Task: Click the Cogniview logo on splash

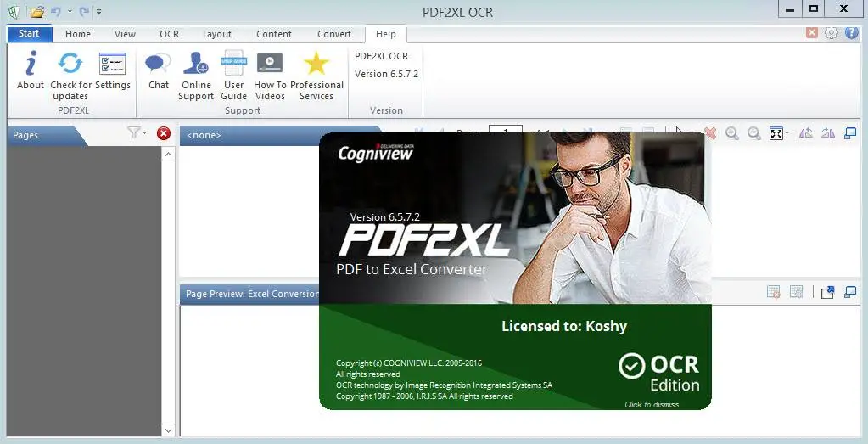Action: click(376, 152)
